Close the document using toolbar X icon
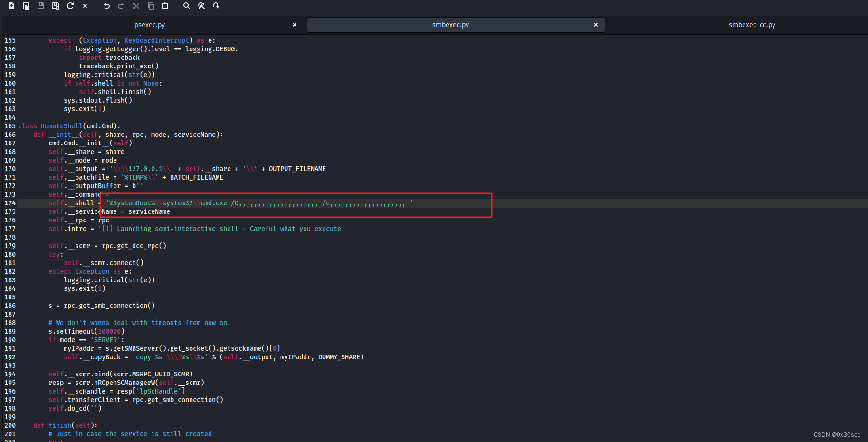The image size is (868, 442). [x=85, y=6]
